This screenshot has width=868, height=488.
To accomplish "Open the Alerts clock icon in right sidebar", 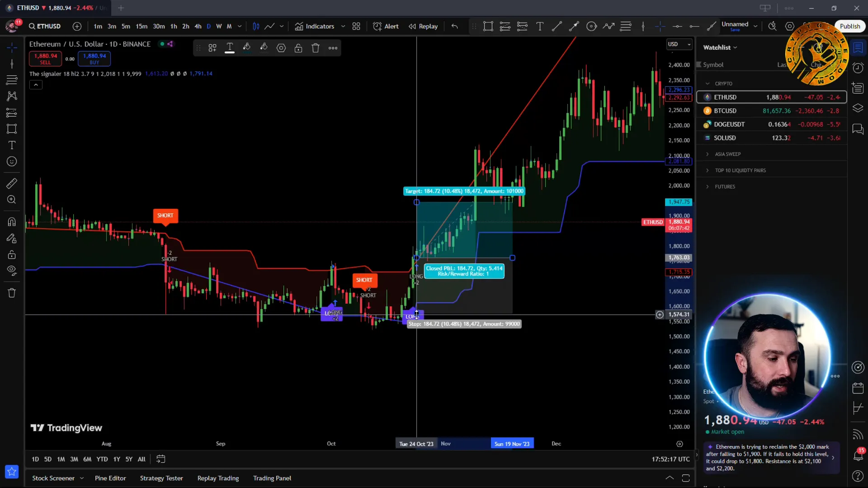I will 858,68.
